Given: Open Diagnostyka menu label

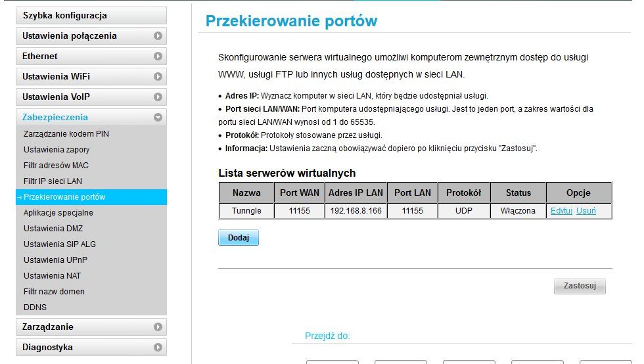Looking at the screenshot, I should coord(47,347).
